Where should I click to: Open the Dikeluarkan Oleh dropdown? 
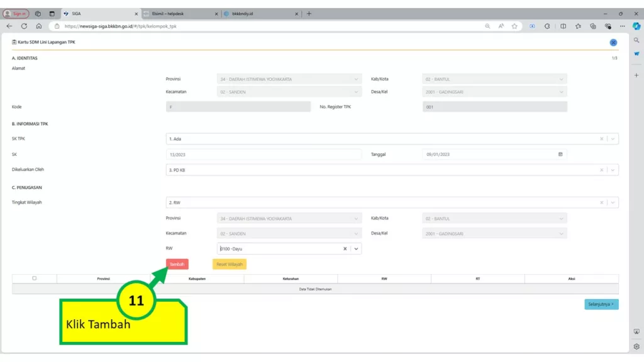[613, 170]
